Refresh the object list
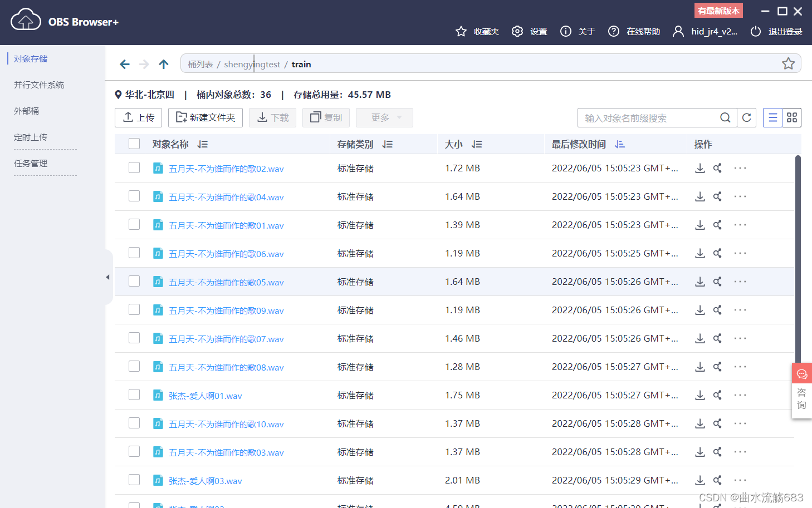812x508 pixels. [x=747, y=118]
